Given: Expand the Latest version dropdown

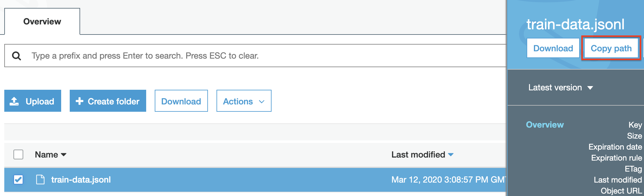Looking at the screenshot, I should [x=560, y=88].
